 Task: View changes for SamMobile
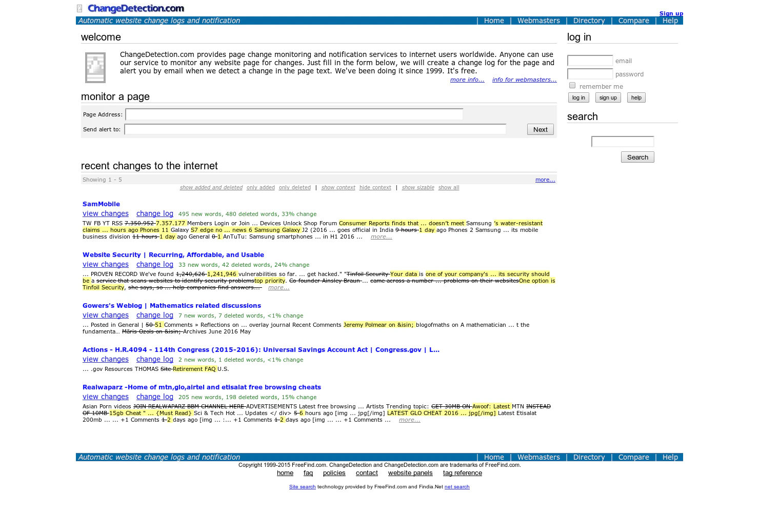(x=106, y=213)
